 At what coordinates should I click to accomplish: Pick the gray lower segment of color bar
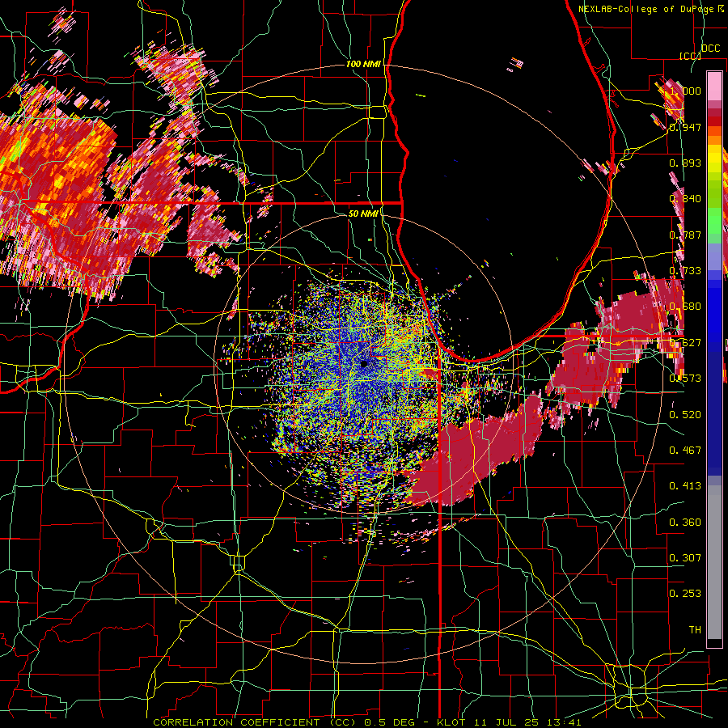click(x=714, y=562)
